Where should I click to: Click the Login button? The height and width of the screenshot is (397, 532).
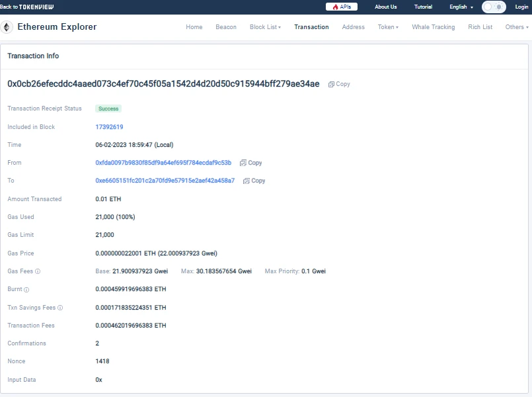521,7
